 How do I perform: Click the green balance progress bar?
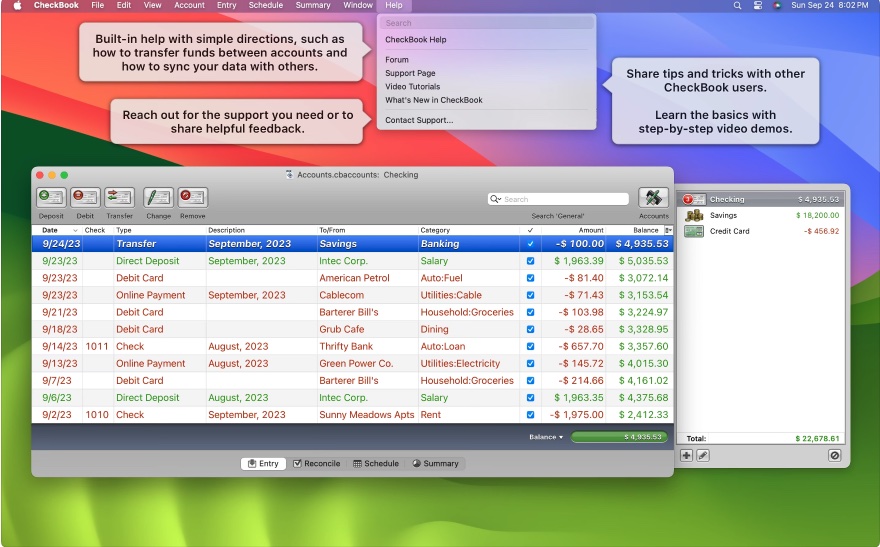coord(619,437)
